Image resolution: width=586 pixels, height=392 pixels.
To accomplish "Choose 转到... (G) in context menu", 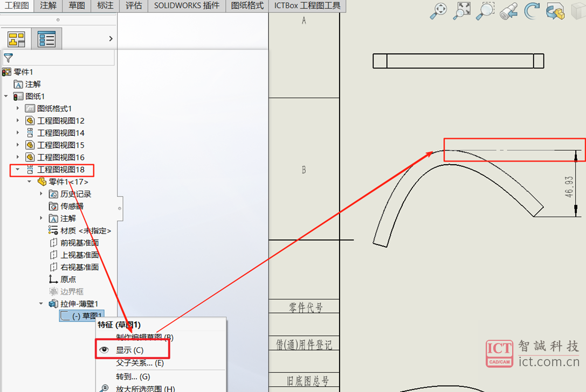I will pyautogui.click(x=133, y=376).
